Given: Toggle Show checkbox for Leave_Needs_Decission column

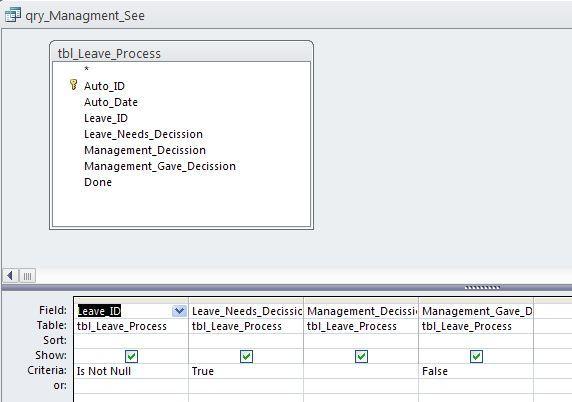Looking at the screenshot, I should [x=246, y=356].
